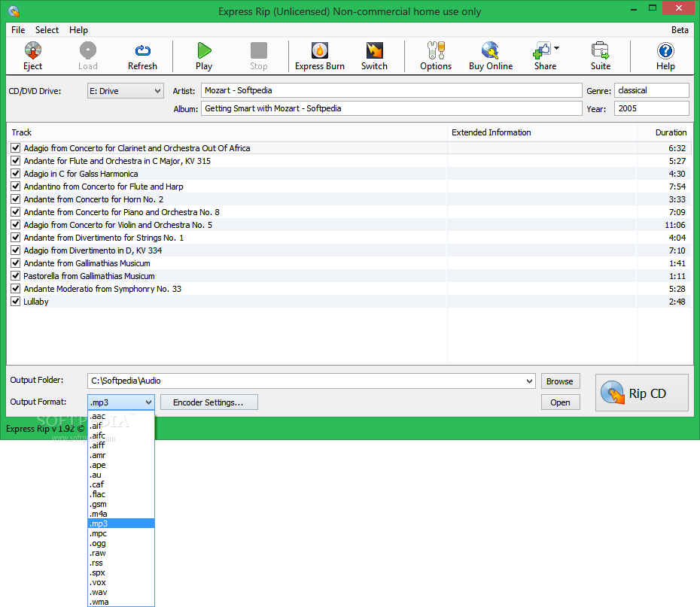Select .wav in the format list
Image resolution: width=700 pixels, height=607 pixels.
coord(121,592)
